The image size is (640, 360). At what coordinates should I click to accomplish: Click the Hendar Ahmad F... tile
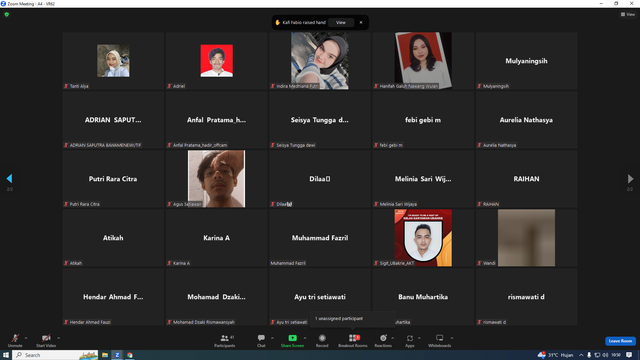(113, 297)
